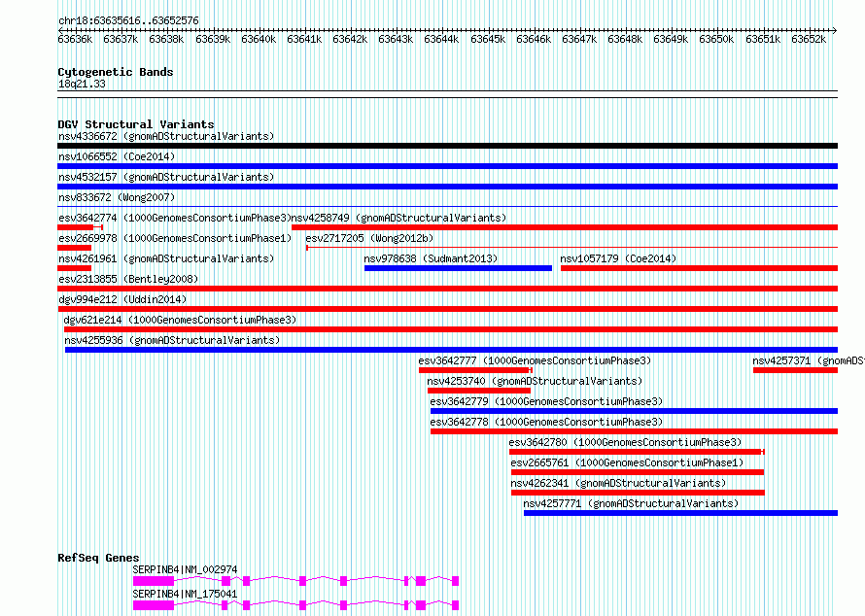This screenshot has height=616, width=865.
Task: Open the esv2717205 (Wong2012b) label
Action: (x=369, y=238)
